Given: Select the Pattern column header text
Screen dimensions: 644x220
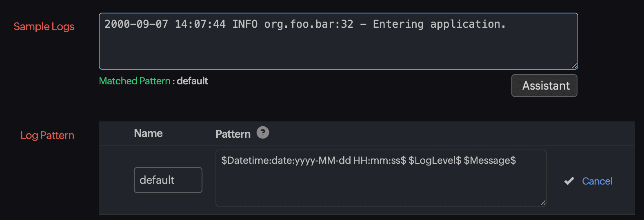Looking at the screenshot, I should tap(233, 134).
